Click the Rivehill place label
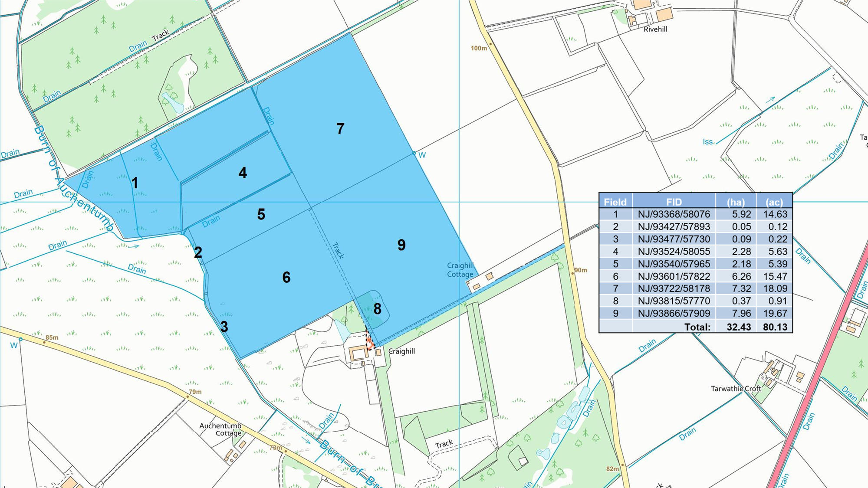 (x=655, y=29)
